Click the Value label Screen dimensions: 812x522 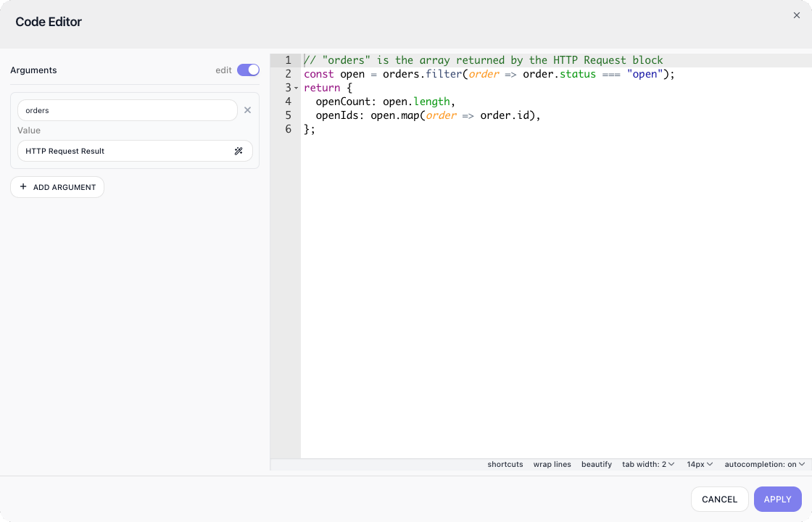[x=29, y=130]
